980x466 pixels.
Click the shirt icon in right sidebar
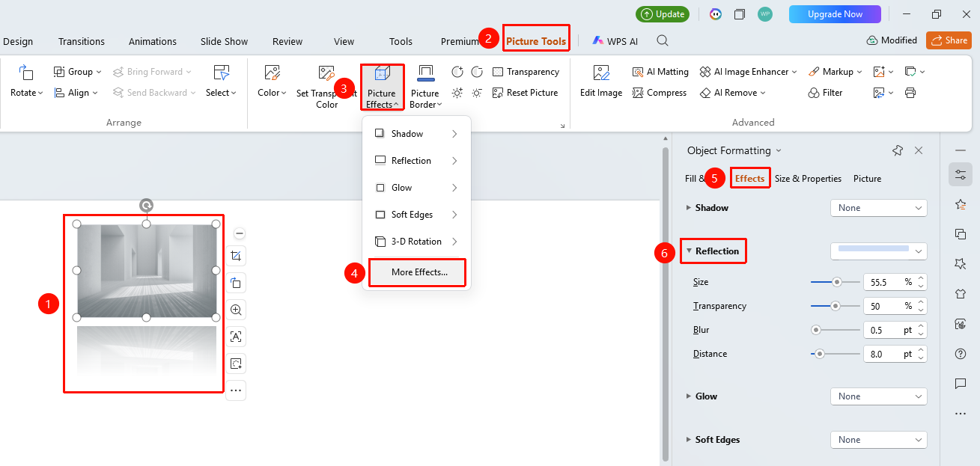961,293
